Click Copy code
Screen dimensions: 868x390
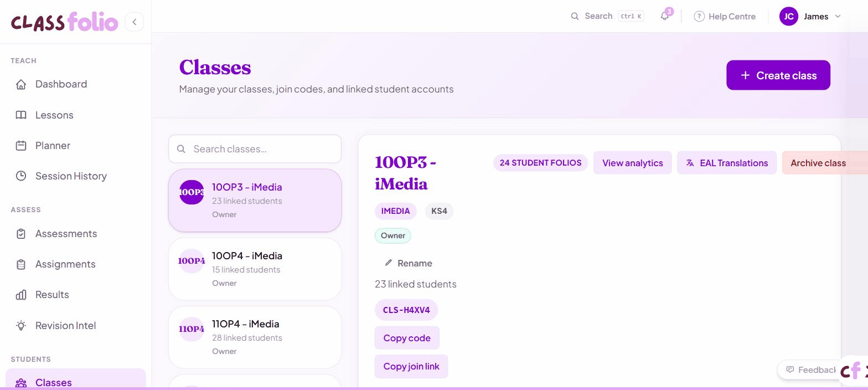pyautogui.click(x=407, y=338)
